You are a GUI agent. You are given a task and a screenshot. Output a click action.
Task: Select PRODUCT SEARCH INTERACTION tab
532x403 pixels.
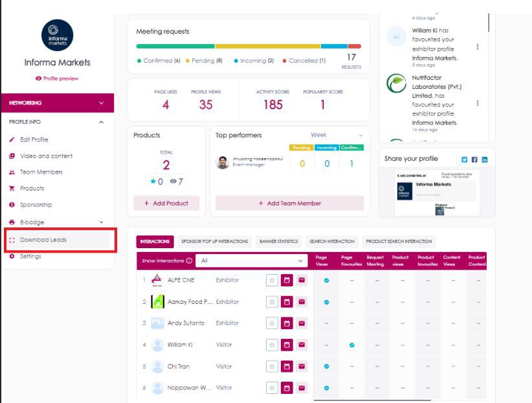pos(399,242)
